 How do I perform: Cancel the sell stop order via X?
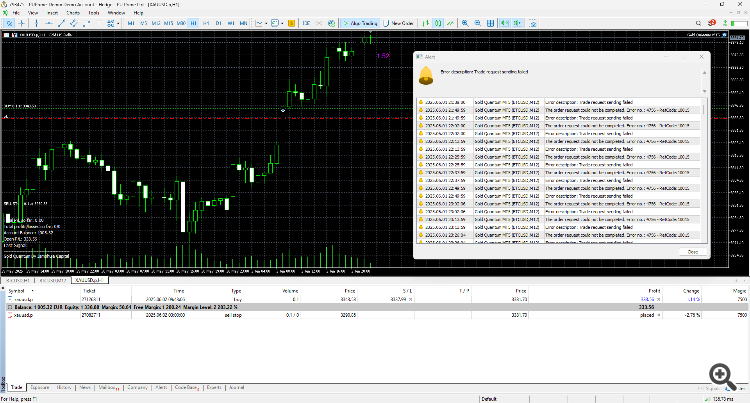[x=659, y=315]
